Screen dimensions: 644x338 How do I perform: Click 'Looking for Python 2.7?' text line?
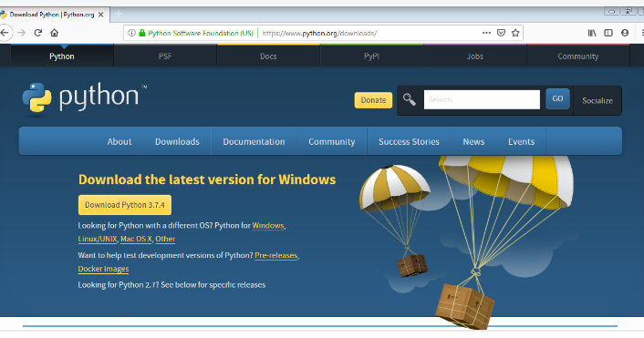point(171,284)
